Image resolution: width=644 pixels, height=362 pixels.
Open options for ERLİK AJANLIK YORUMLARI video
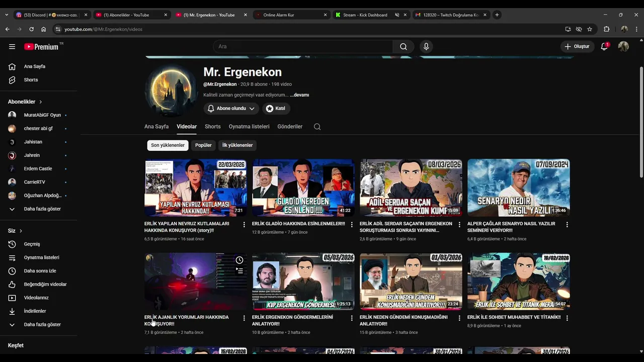[244, 318]
